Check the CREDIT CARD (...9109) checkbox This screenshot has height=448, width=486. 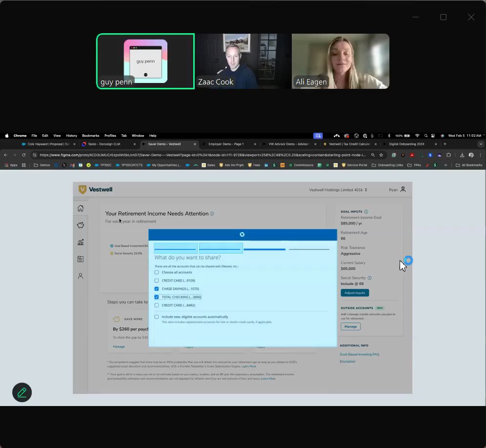pyautogui.click(x=157, y=281)
